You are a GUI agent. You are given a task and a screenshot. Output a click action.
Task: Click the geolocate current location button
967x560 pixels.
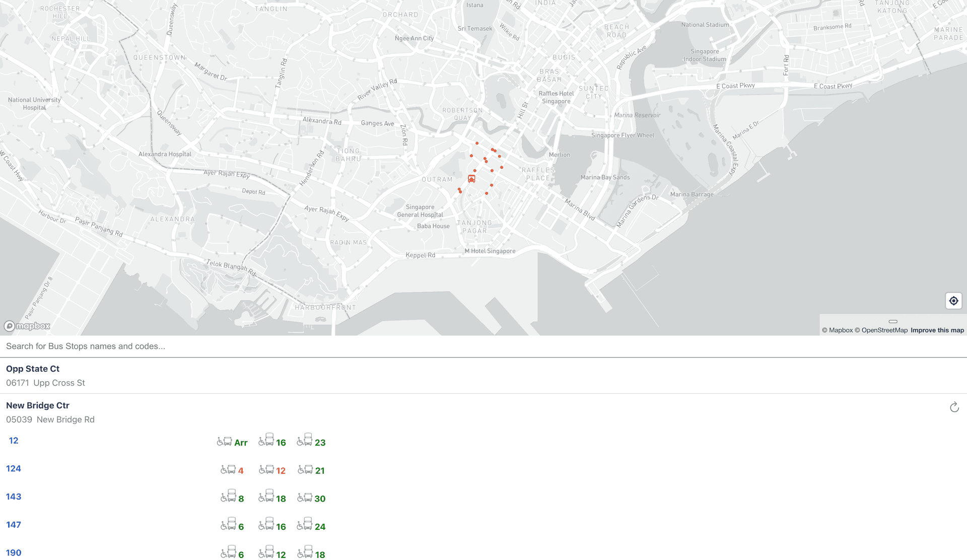[953, 301]
